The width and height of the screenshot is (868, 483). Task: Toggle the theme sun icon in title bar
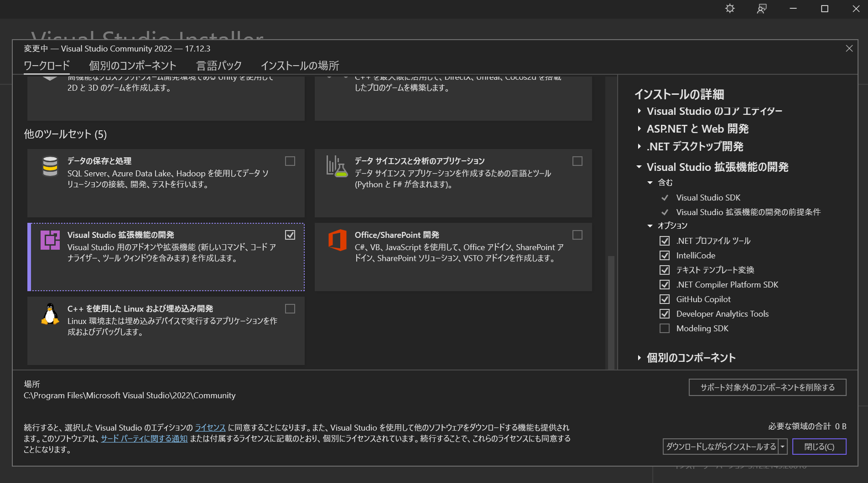point(730,9)
